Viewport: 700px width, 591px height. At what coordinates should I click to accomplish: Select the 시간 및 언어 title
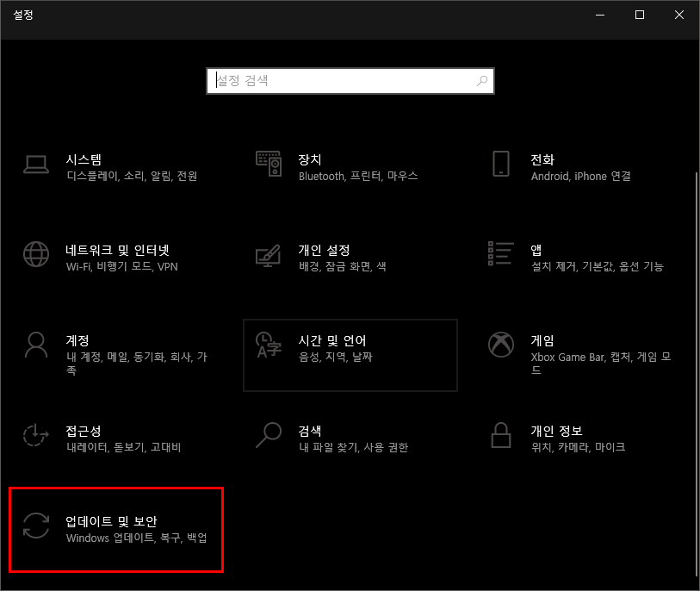click(332, 340)
